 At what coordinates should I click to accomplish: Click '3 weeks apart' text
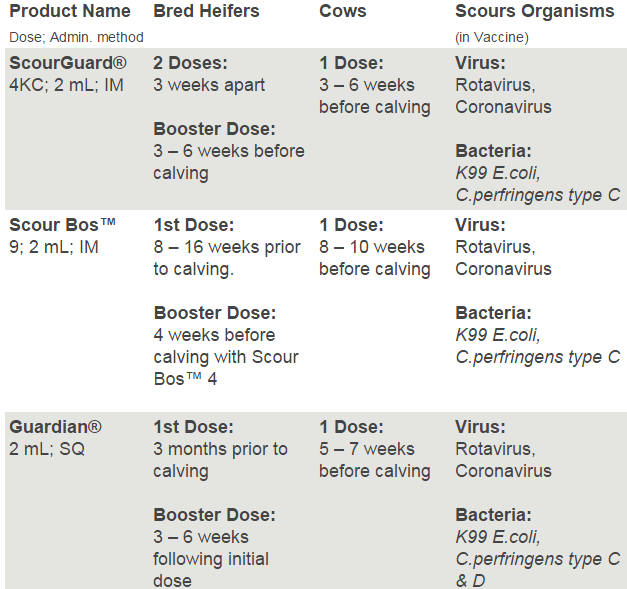click(209, 85)
